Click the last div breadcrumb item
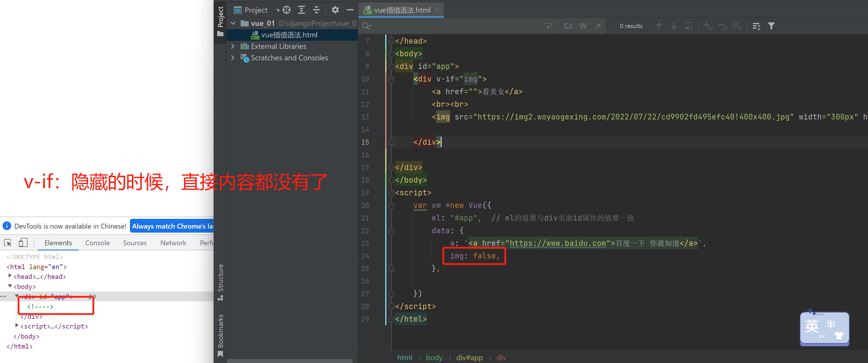Screen dimensions: 868x363 [501, 358]
